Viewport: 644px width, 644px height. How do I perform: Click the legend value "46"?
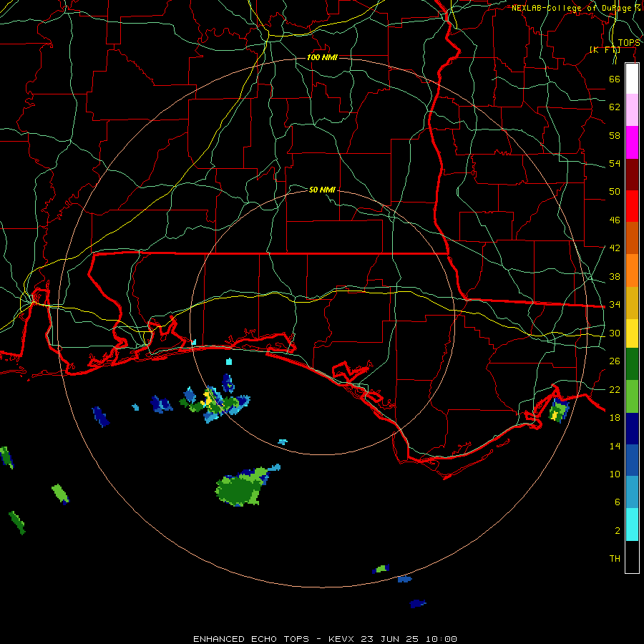coord(615,220)
